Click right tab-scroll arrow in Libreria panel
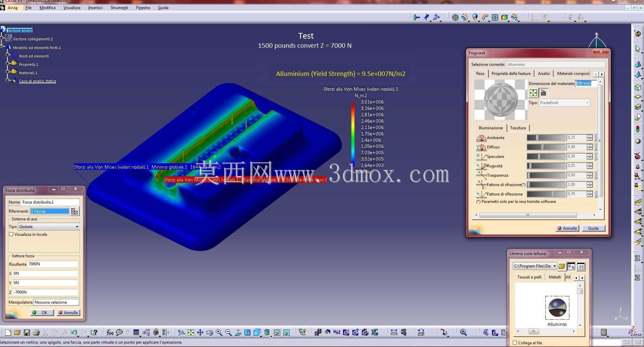This screenshot has height=347, width=644. point(582,278)
